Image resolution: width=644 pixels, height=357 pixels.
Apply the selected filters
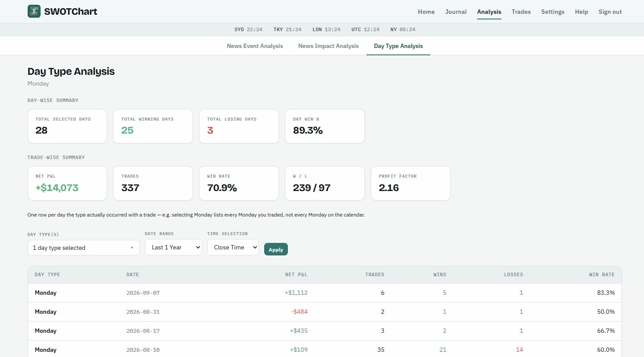coord(276,249)
